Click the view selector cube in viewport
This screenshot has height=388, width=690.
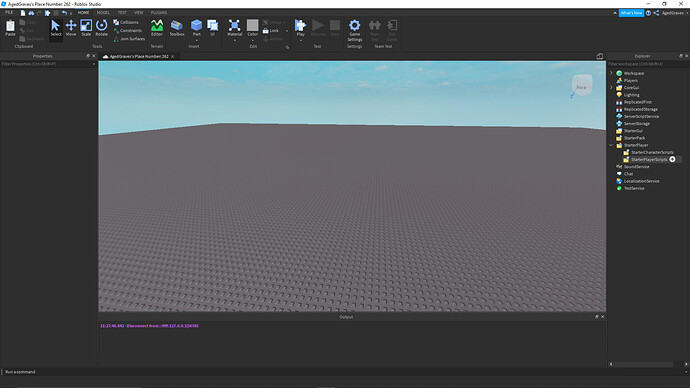coord(582,86)
